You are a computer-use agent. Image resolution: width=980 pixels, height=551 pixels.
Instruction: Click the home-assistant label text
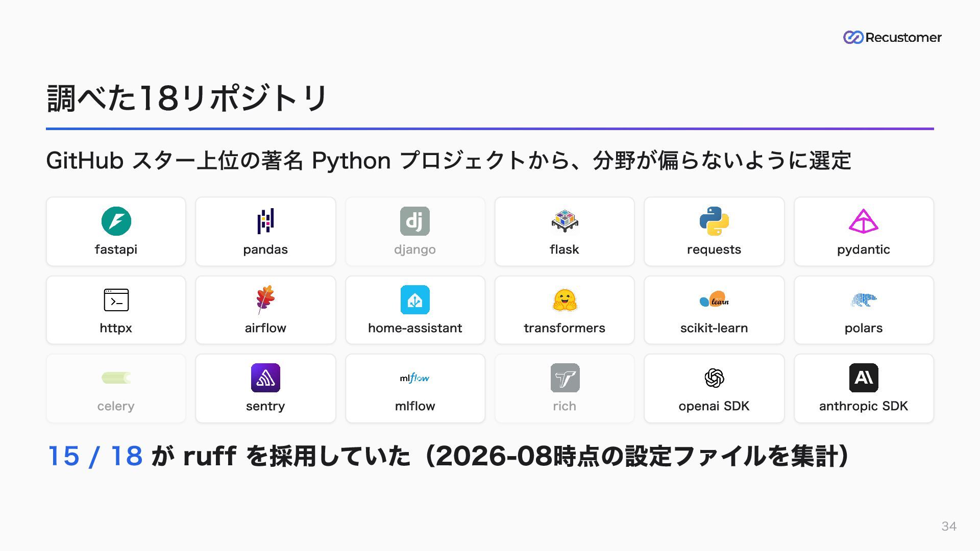pyautogui.click(x=415, y=328)
